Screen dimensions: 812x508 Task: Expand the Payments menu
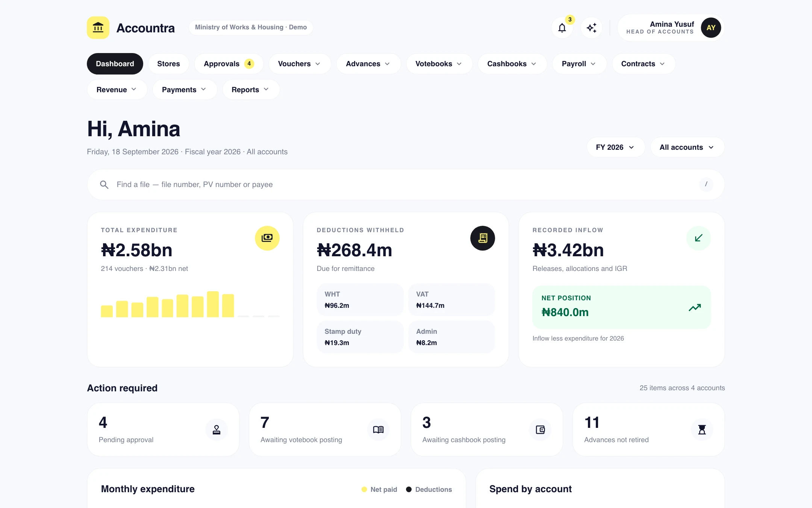(185, 90)
